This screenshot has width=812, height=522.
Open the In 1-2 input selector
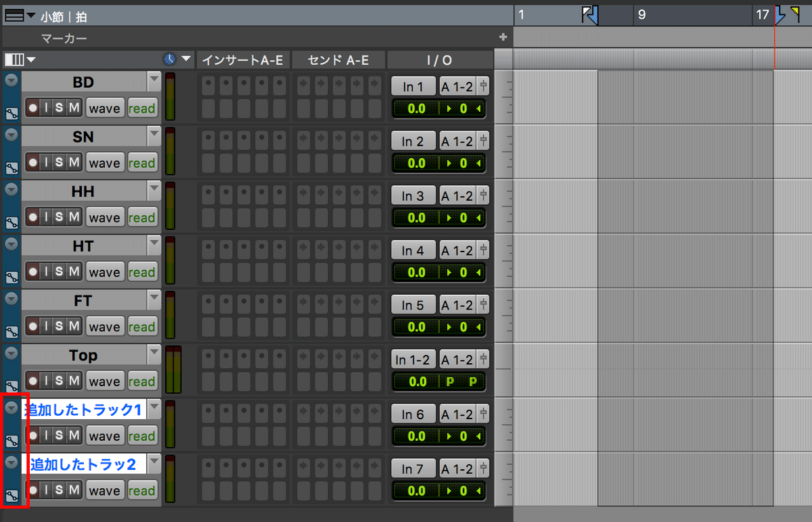pos(413,360)
